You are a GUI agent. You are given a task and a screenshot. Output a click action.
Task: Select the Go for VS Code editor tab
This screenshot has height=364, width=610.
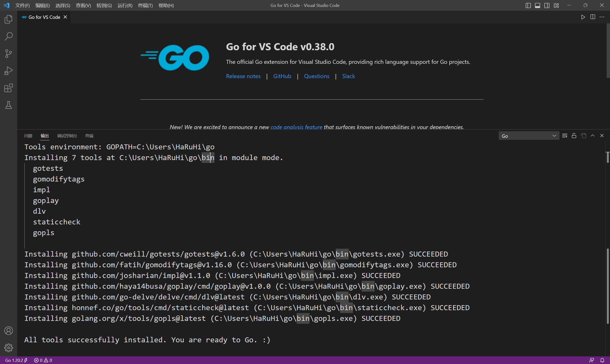click(x=44, y=17)
